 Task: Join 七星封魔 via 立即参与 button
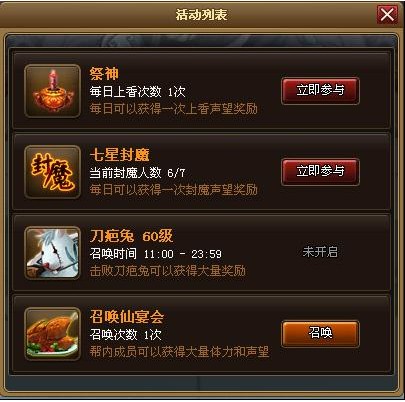(x=320, y=172)
